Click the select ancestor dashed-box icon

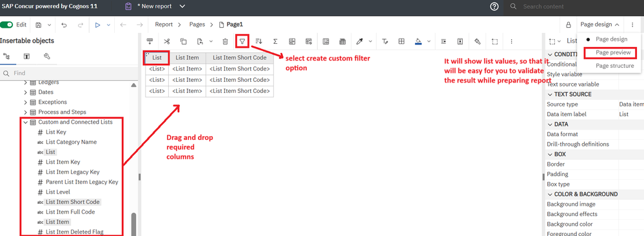click(495, 41)
